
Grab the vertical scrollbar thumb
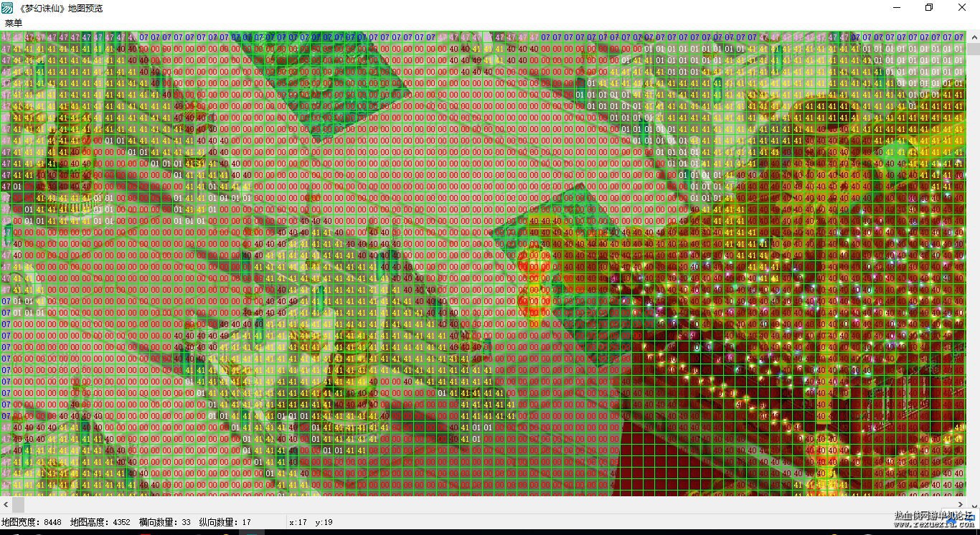pos(974,49)
